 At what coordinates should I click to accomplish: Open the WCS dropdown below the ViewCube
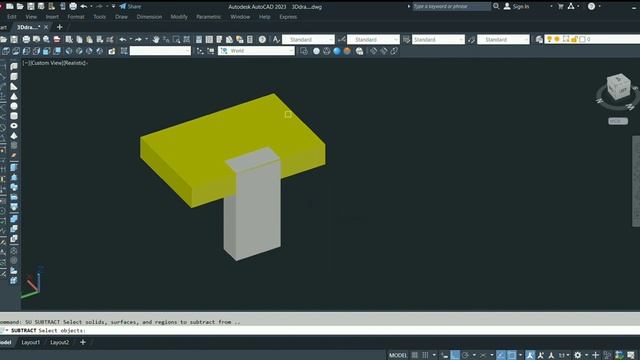click(618, 121)
